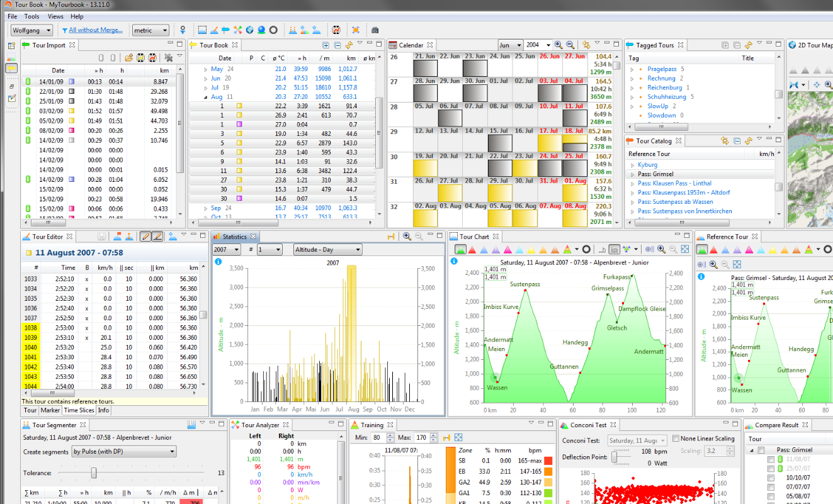Switch to Time Slices tab in Tour Editor
The height and width of the screenshot is (504, 833).
pos(79,410)
